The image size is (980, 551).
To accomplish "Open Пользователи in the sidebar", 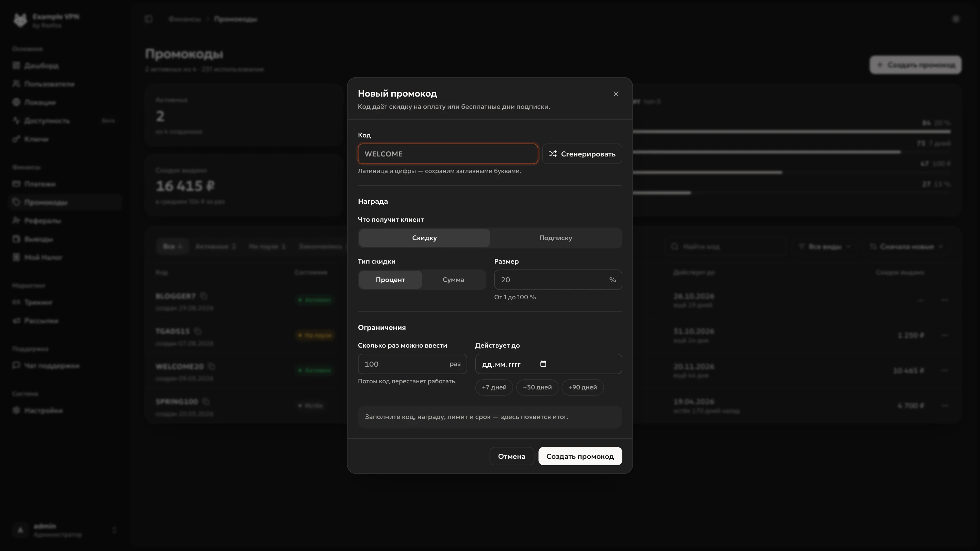I will click(66, 84).
